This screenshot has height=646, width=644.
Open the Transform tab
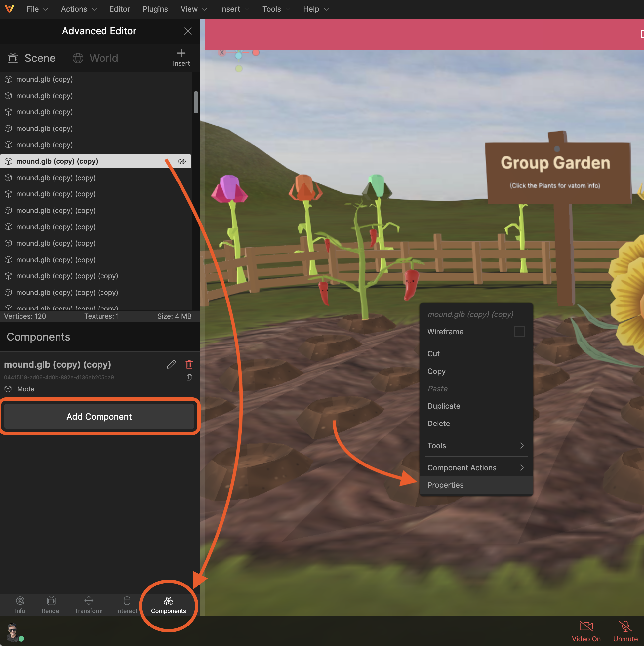tap(89, 605)
